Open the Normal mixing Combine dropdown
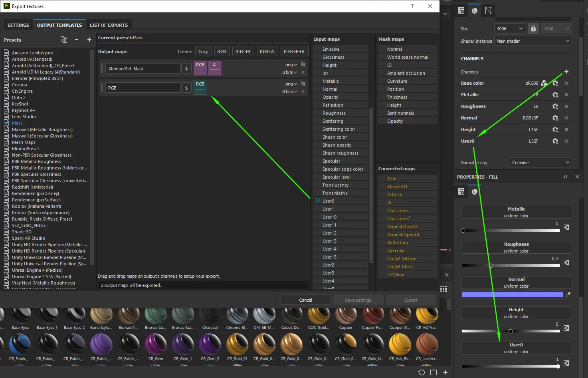This screenshot has width=588, height=378. click(540, 162)
